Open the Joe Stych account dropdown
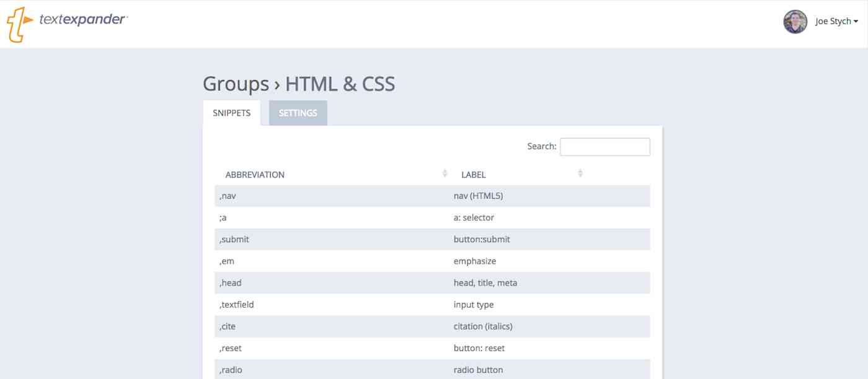Viewport: 868px width, 379px height. click(x=836, y=20)
